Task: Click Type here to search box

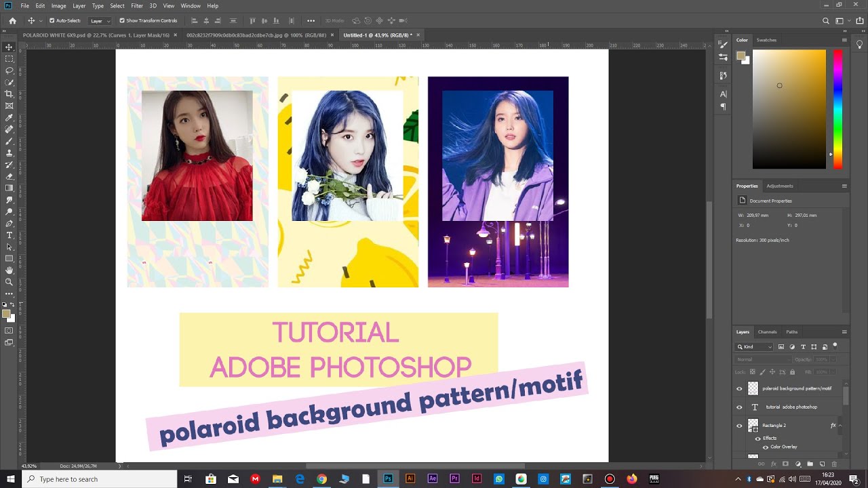Action: point(100,479)
